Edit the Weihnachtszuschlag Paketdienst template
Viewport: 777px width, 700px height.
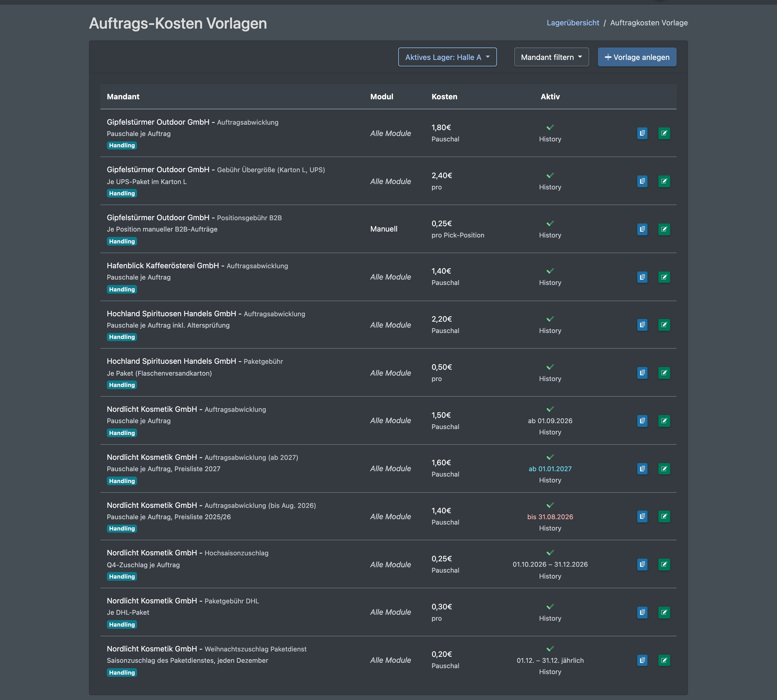664,660
